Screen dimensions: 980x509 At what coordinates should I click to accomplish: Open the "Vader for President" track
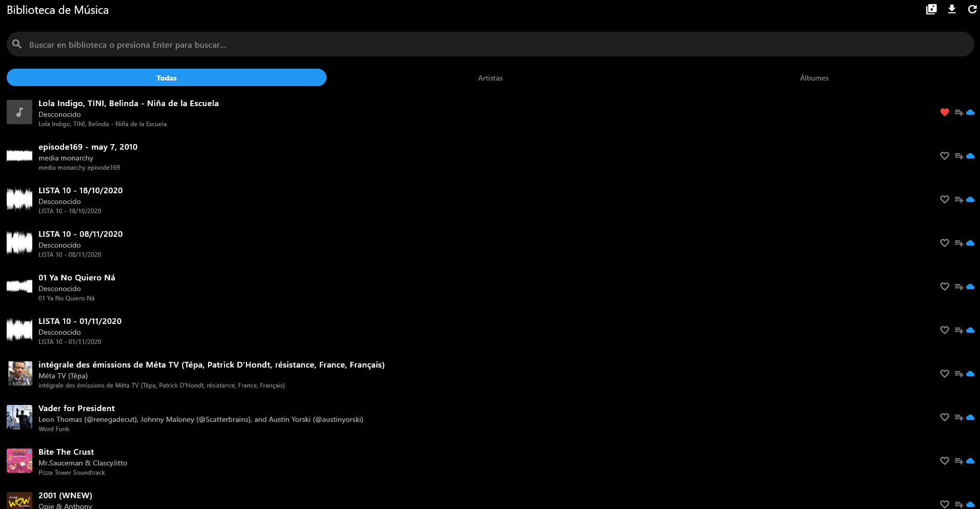pos(76,409)
